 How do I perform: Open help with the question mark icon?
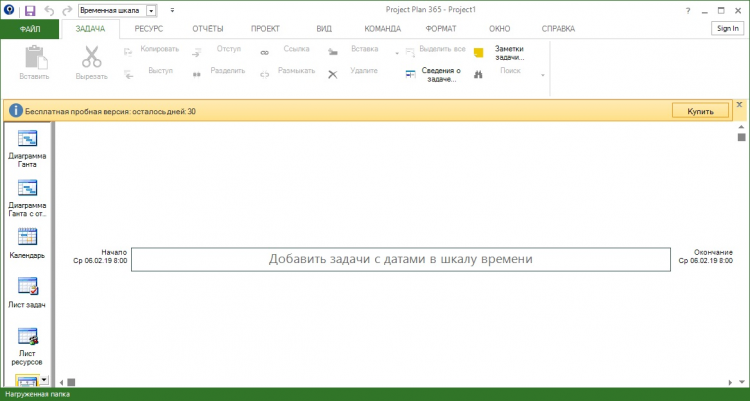(x=688, y=11)
